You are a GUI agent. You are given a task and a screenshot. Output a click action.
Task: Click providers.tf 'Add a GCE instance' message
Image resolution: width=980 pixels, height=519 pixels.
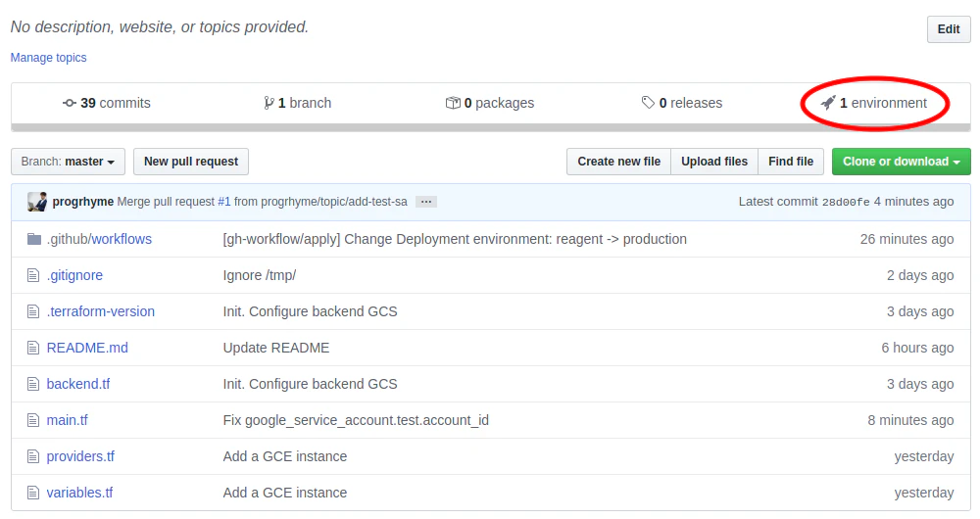point(285,456)
